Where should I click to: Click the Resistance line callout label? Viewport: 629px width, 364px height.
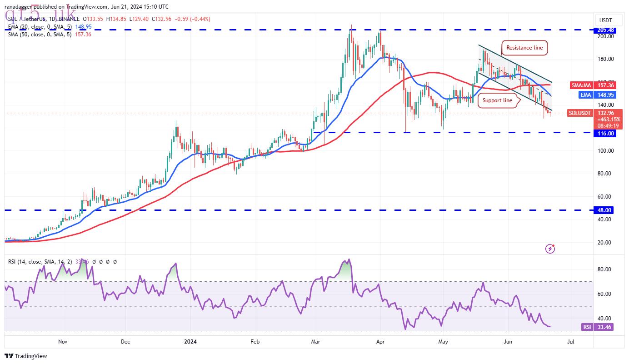[524, 48]
